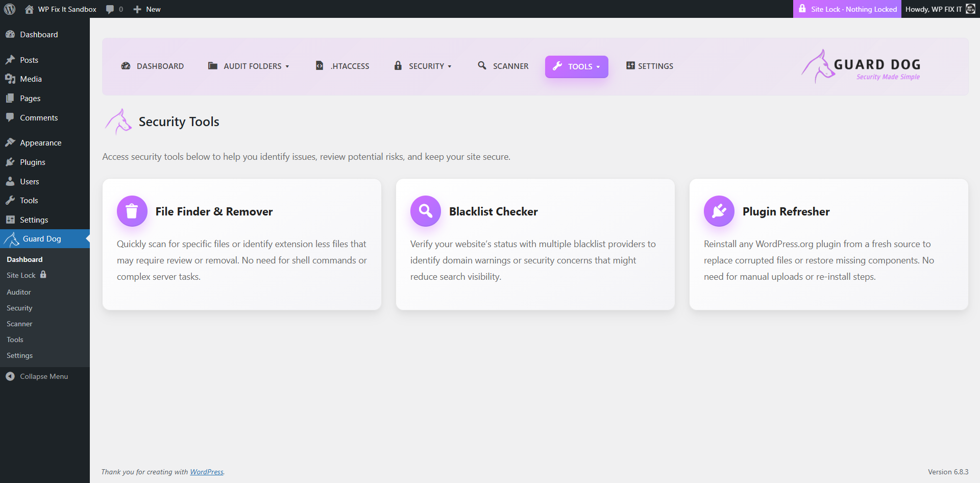Open Plugins in the WordPress sidebar

point(33,162)
